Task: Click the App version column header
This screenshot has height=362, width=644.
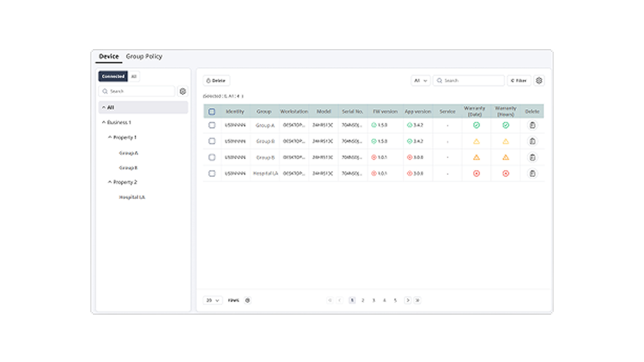Action: pyautogui.click(x=418, y=112)
